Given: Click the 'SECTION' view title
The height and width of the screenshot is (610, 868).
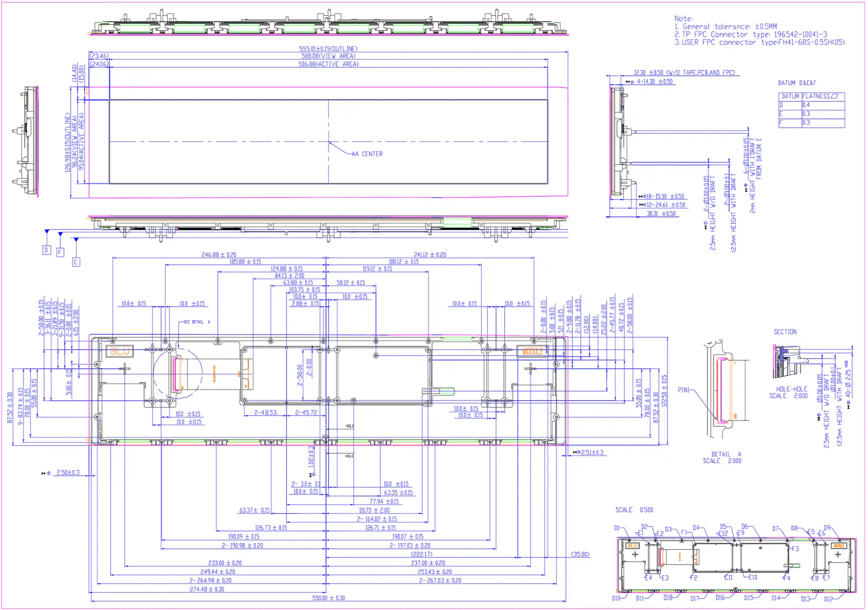Looking at the screenshot, I should pos(785,332).
